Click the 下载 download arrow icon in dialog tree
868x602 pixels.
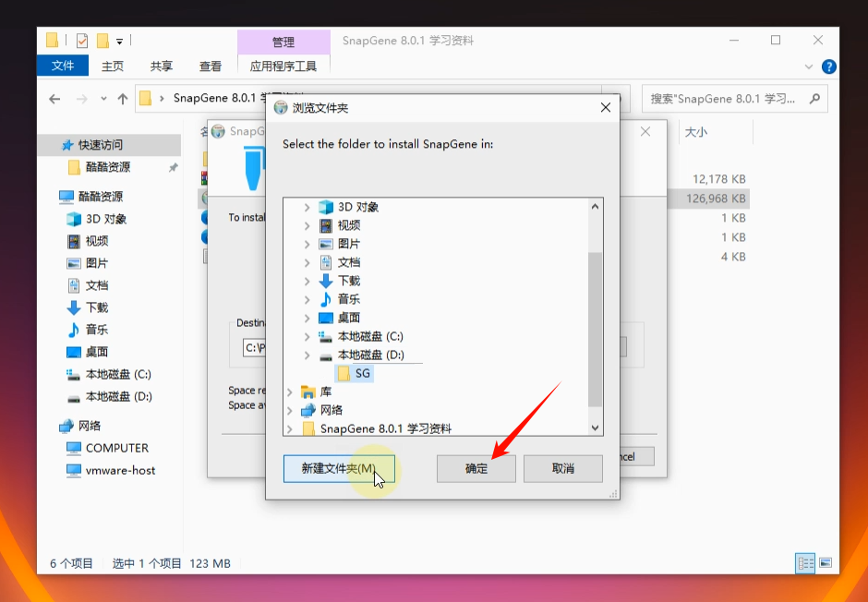[x=325, y=281]
